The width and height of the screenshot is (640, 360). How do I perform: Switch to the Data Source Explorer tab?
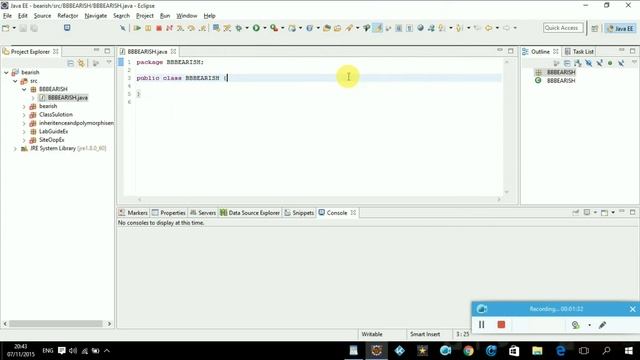pyautogui.click(x=250, y=213)
